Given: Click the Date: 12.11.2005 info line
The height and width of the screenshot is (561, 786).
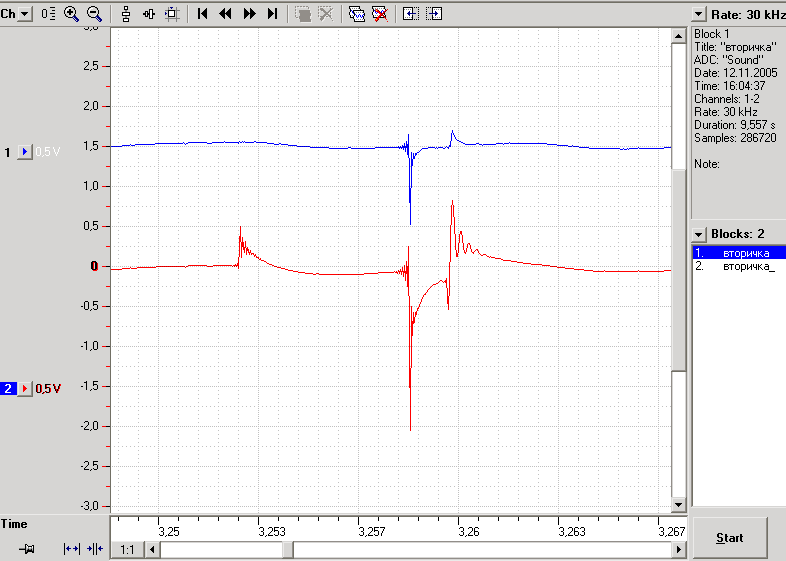Looking at the screenshot, I should point(736,73).
